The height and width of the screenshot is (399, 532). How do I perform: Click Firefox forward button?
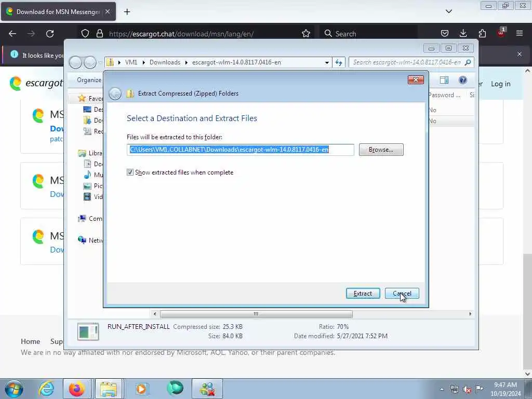[x=31, y=34]
